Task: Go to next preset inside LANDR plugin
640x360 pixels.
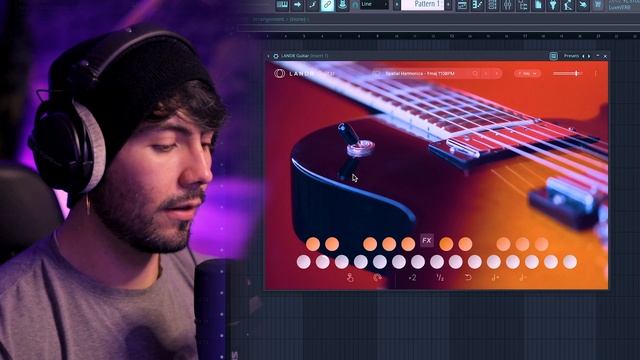Action: click(497, 73)
